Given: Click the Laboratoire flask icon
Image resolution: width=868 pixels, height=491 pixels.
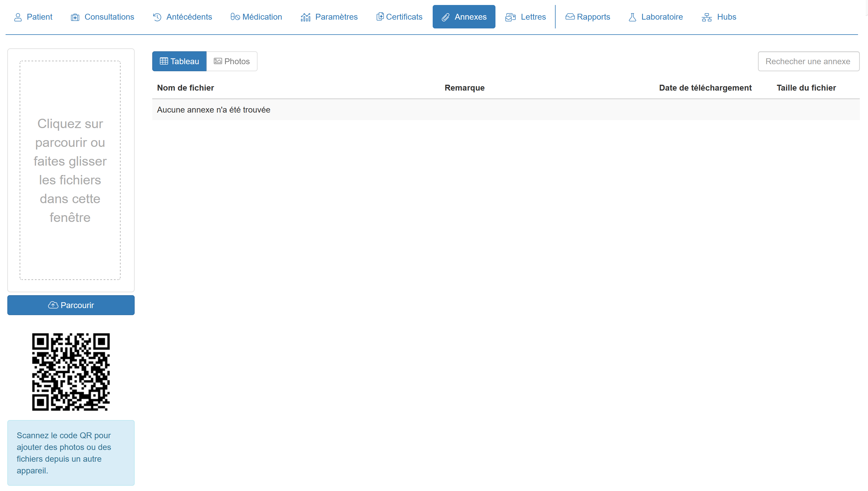Looking at the screenshot, I should click(632, 17).
